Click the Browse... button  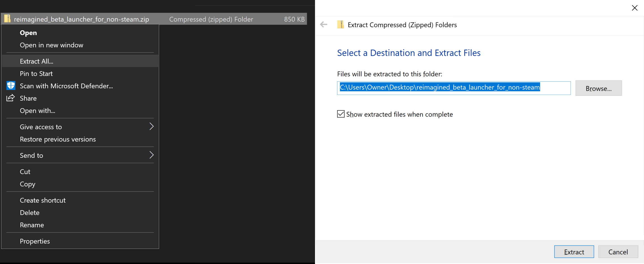tap(598, 88)
